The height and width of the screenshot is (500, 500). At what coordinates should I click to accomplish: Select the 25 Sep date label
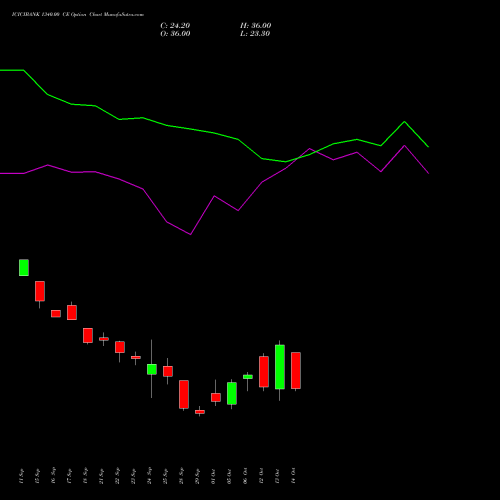(x=165, y=476)
